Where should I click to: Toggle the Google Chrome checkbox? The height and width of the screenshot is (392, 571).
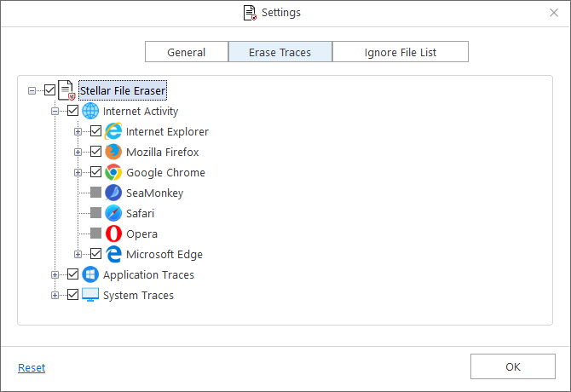tap(95, 172)
